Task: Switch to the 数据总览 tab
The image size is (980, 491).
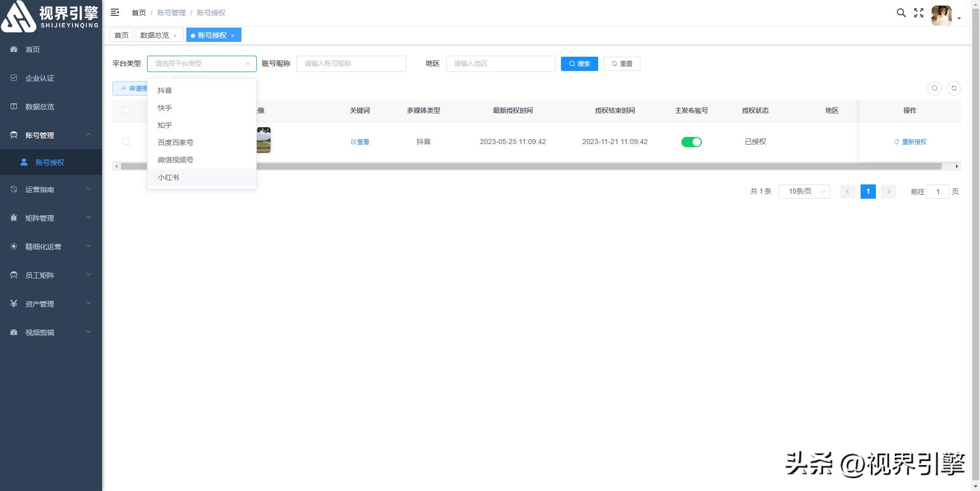Action: pyautogui.click(x=155, y=35)
